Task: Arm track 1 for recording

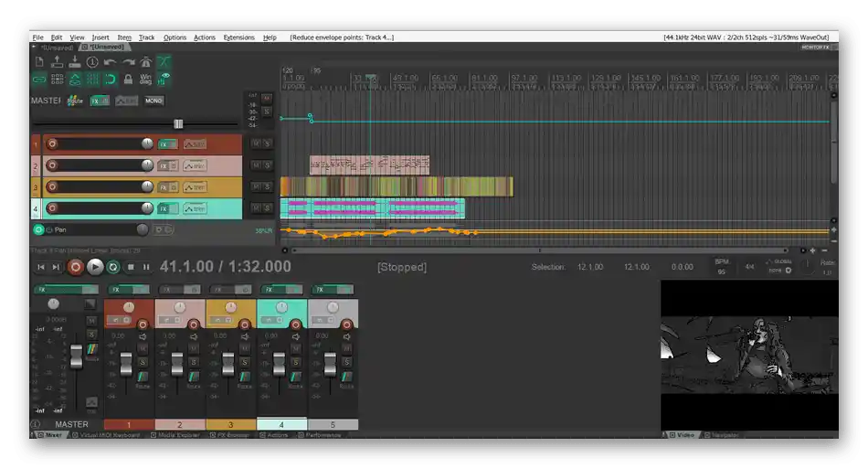Action: pos(52,144)
